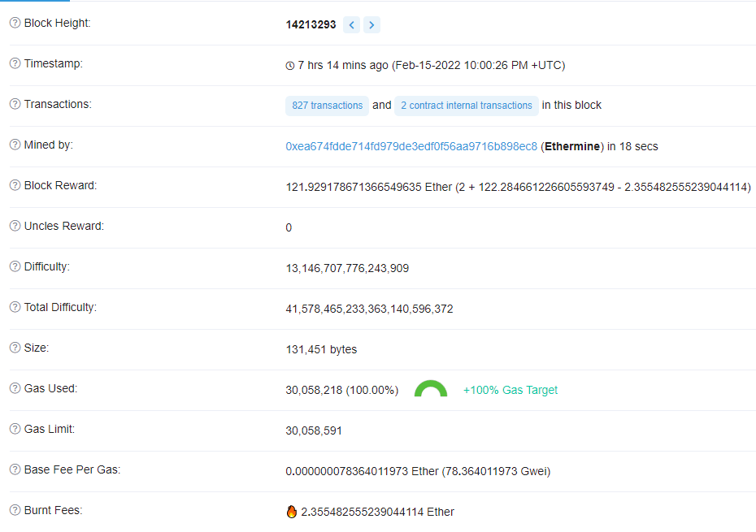Click the block reward value 121.929178671366549635 Ether
756x532 pixels.
tap(369, 187)
